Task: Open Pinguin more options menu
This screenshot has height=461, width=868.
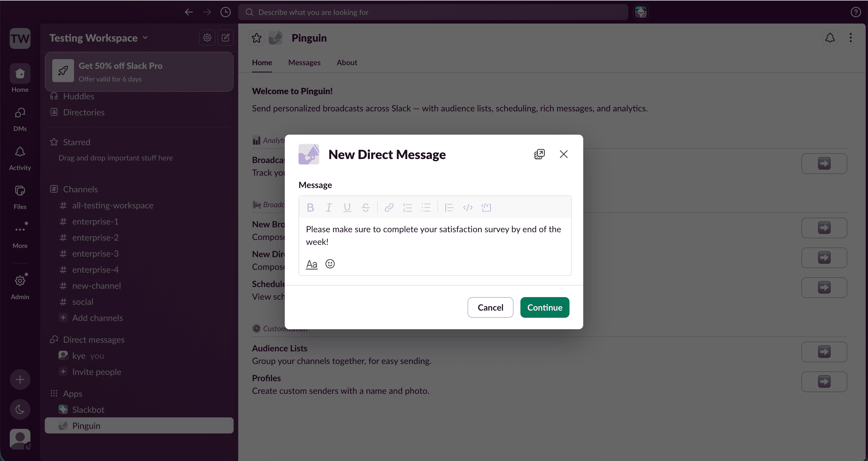Action: [x=851, y=38]
